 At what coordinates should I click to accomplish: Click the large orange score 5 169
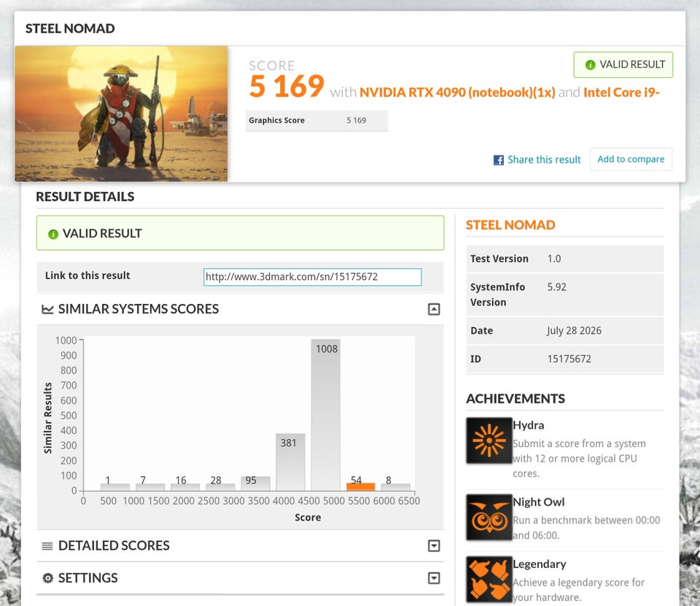pos(287,86)
